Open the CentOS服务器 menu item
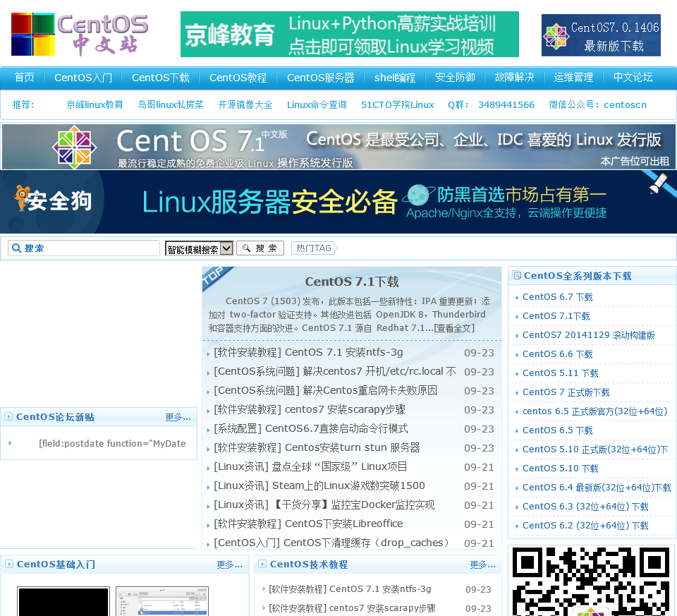Viewport: 677px width, 616px height. point(320,78)
